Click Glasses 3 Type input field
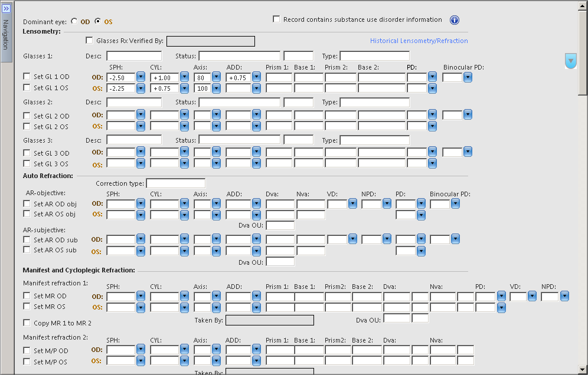 (x=375, y=140)
